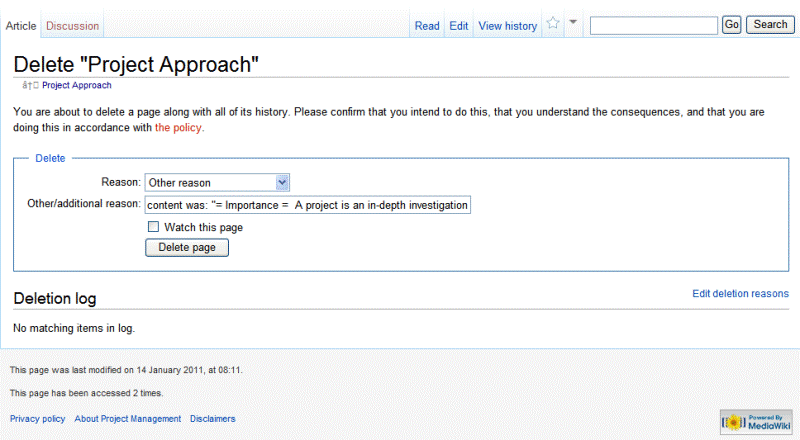This screenshot has height=440, width=800.
Task: Switch to the Article tab
Action: pyautogui.click(x=21, y=26)
